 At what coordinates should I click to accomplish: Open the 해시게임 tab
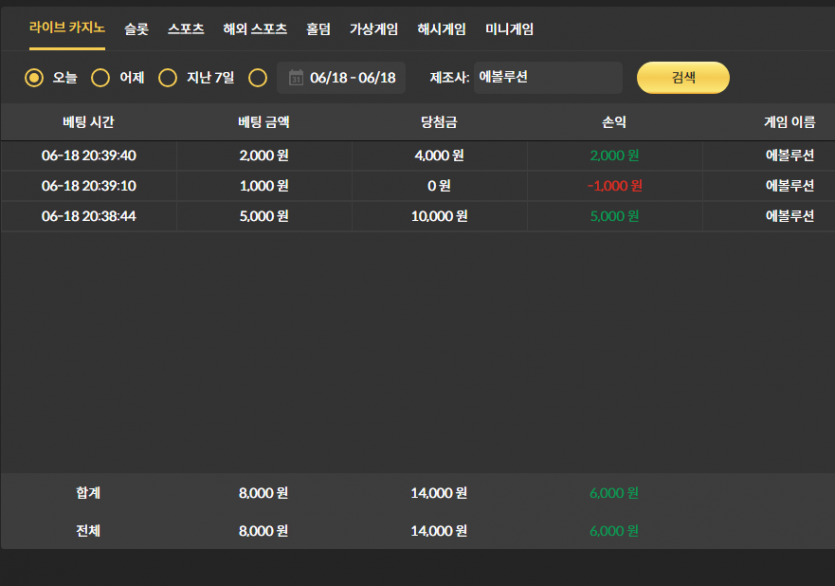[x=441, y=29]
